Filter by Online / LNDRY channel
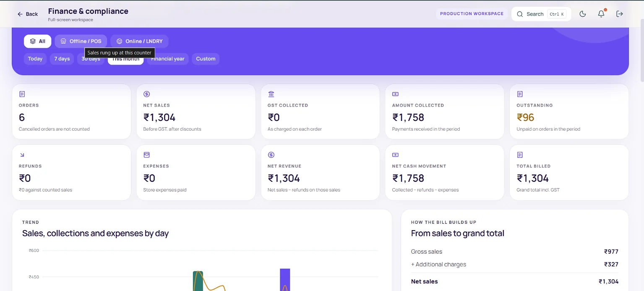Image resolution: width=644 pixels, height=291 pixels. coord(139,41)
